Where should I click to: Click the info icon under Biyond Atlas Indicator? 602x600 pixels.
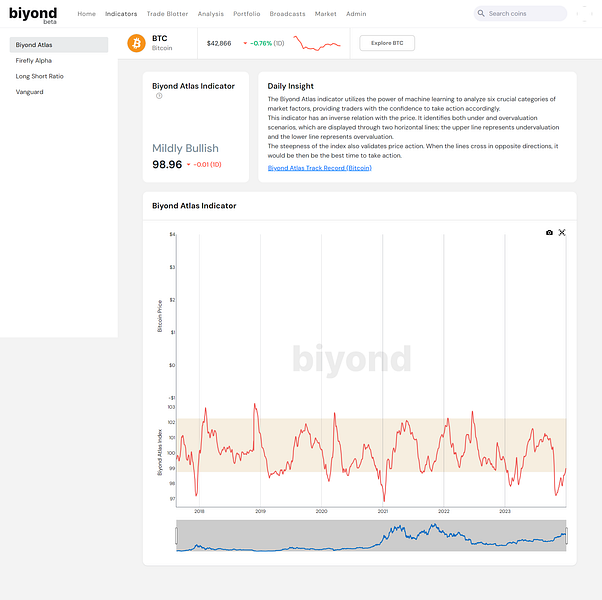pyautogui.click(x=159, y=96)
